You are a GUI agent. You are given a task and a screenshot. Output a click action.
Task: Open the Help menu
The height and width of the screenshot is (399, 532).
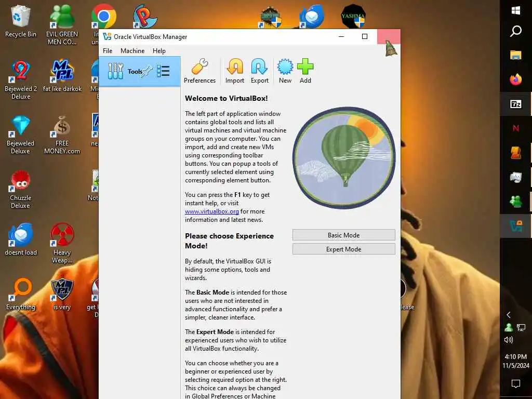pyautogui.click(x=159, y=51)
